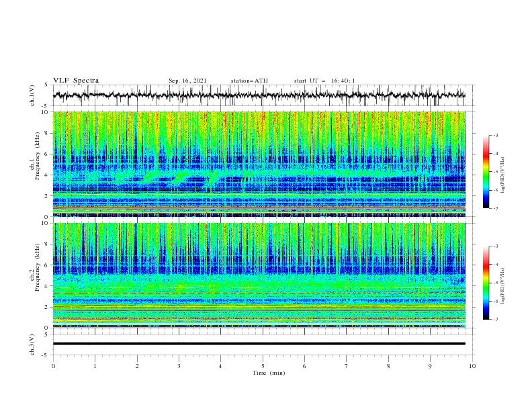Click the "-7" tick on ch.1 colorbar
The height and width of the screenshot is (411, 532).
(496, 208)
